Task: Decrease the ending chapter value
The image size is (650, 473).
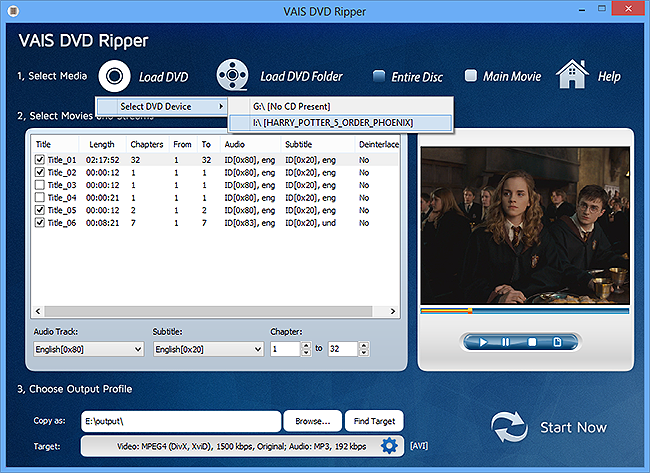Action: [x=364, y=353]
